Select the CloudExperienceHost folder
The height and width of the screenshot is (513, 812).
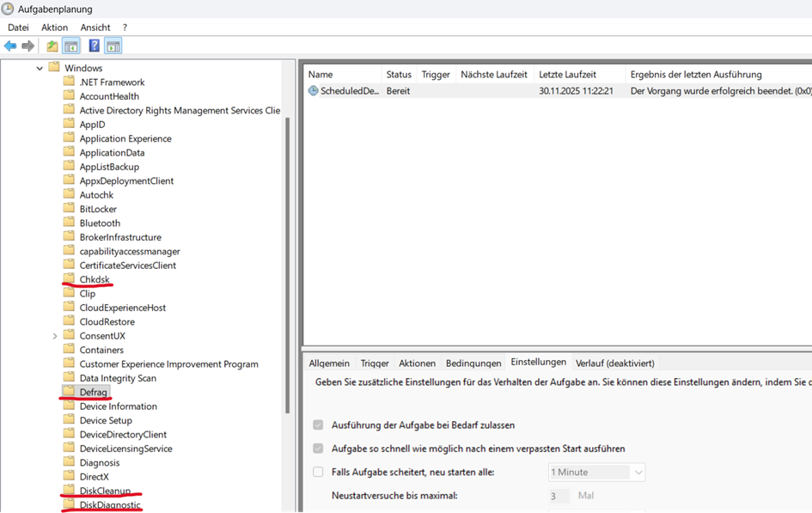pyautogui.click(x=123, y=308)
